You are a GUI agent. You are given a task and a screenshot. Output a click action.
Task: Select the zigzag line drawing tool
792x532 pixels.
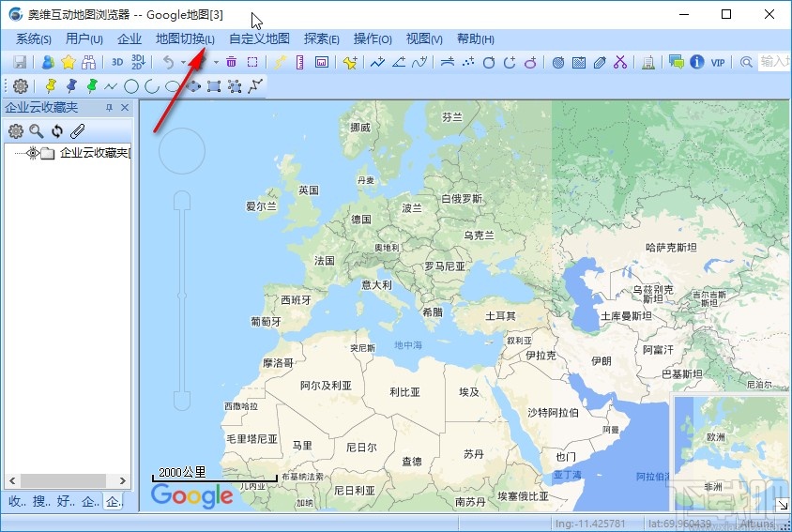point(111,86)
